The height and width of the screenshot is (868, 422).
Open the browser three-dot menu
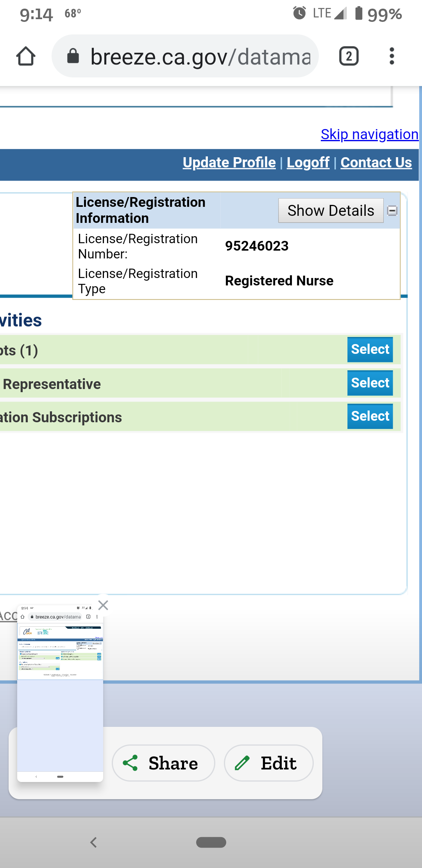tap(392, 56)
